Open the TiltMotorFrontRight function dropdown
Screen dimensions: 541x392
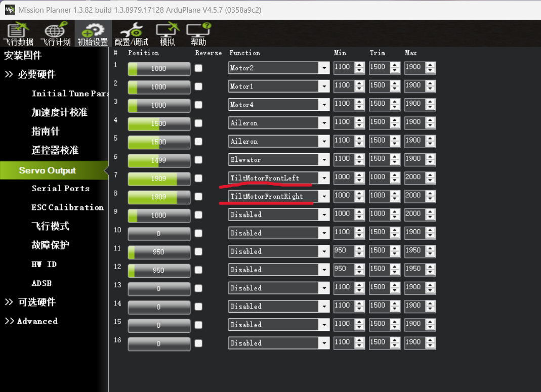pyautogui.click(x=324, y=197)
